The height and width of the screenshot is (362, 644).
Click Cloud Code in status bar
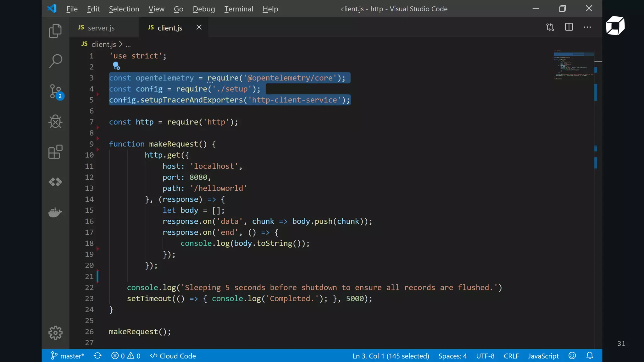point(173,356)
